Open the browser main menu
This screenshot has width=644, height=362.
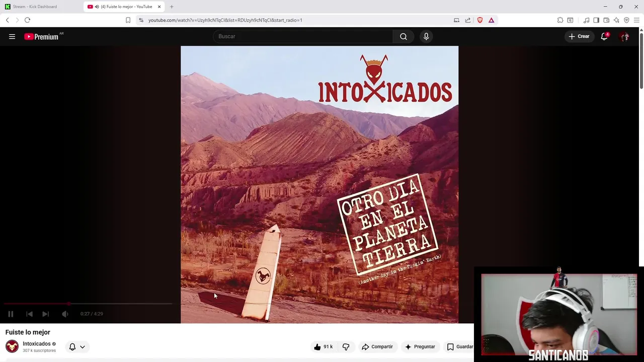pos(636,20)
